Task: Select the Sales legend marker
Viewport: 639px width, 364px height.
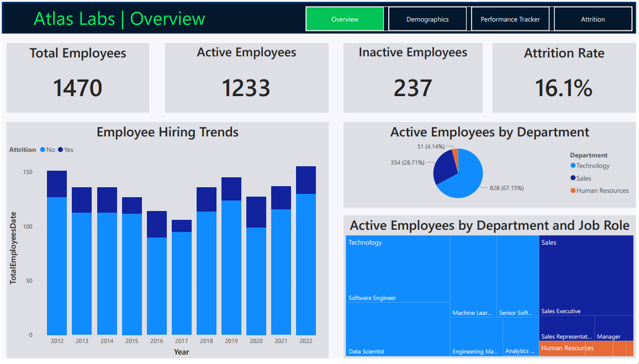Action: [573, 178]
